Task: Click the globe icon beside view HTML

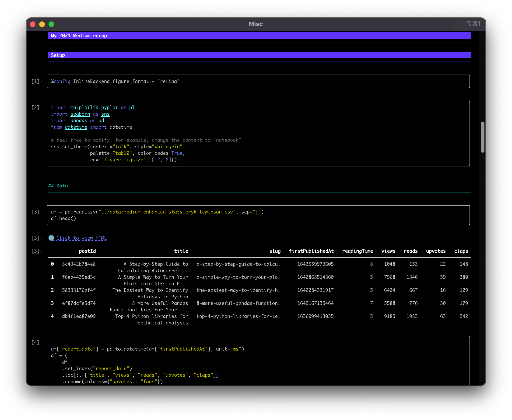Action: [51, 238]
